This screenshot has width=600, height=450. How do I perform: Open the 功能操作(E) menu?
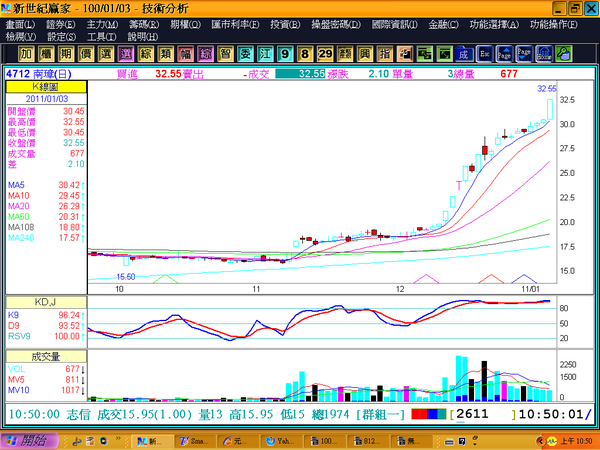tap(554, 25)
